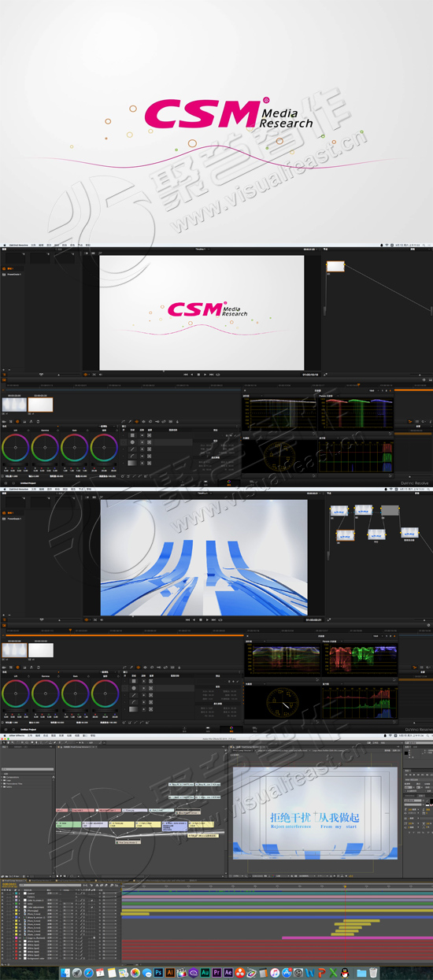433x980 pixels.
Task: Click the waveform scope in upper Resolve
Action: (281, 412)
